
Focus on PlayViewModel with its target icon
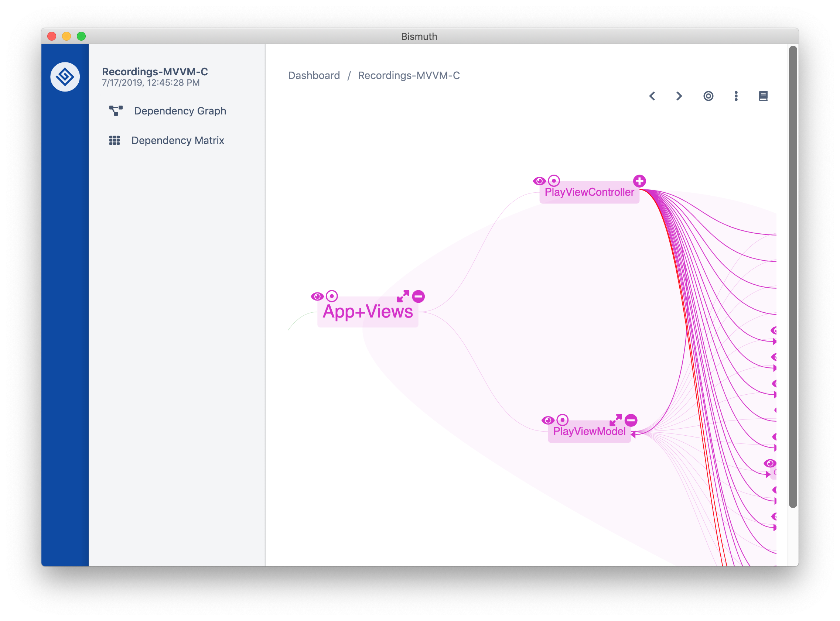coord(563,420)
